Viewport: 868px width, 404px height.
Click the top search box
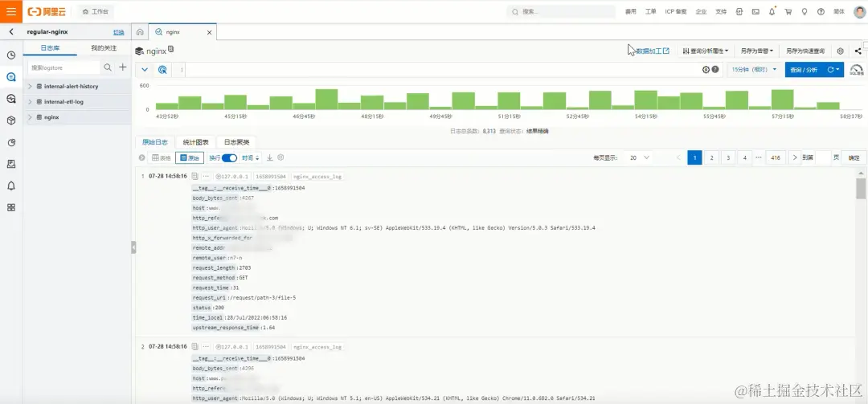tap(561, 11)
